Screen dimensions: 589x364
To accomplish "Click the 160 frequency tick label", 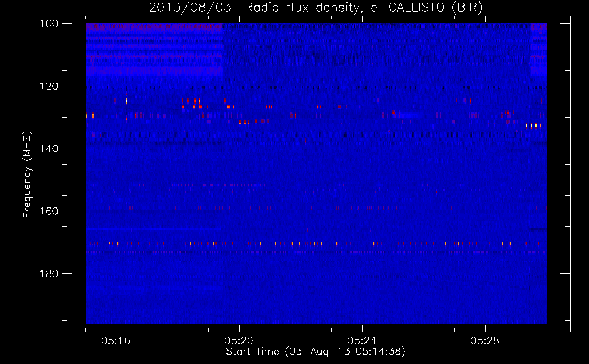I will [48, 211].
